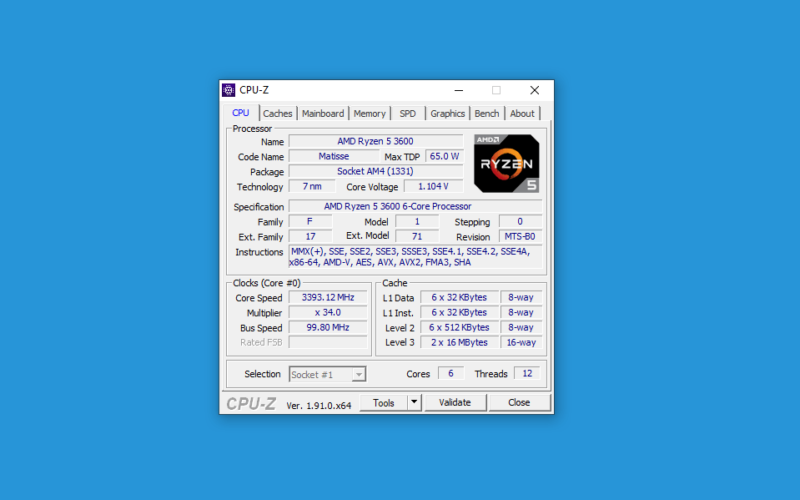Go to the SPD tab
Screen dimensions: 800x500
pyautogui.click(x=408, y=113)
